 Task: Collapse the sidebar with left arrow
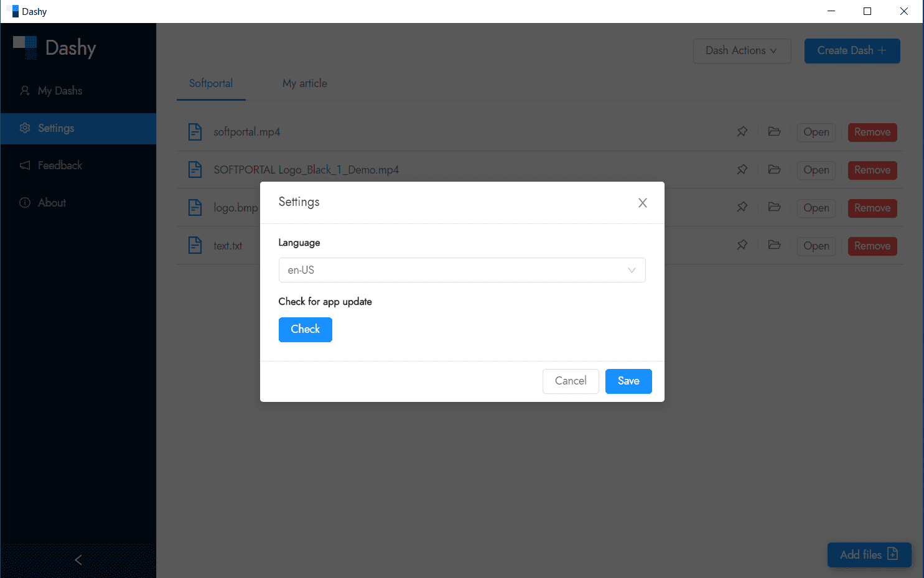78,560
